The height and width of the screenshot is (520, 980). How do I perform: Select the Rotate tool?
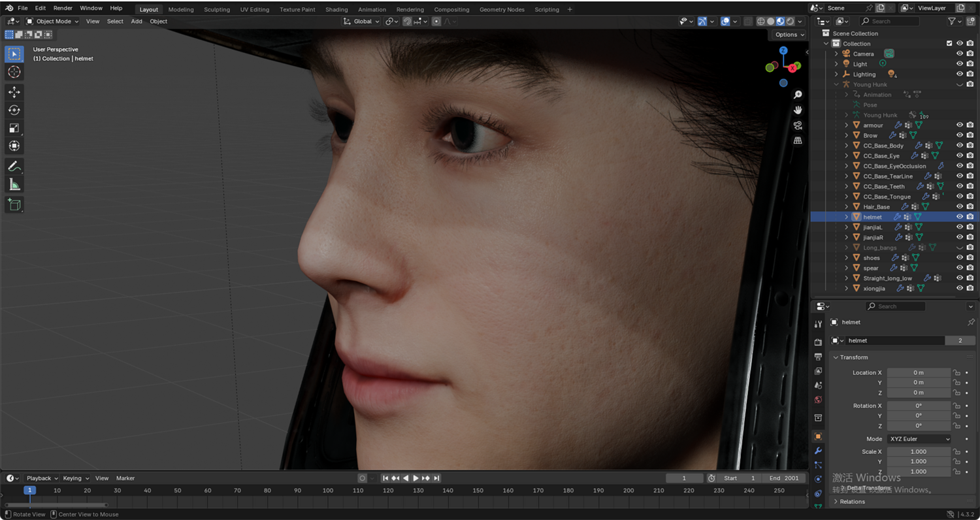[14, 110]
